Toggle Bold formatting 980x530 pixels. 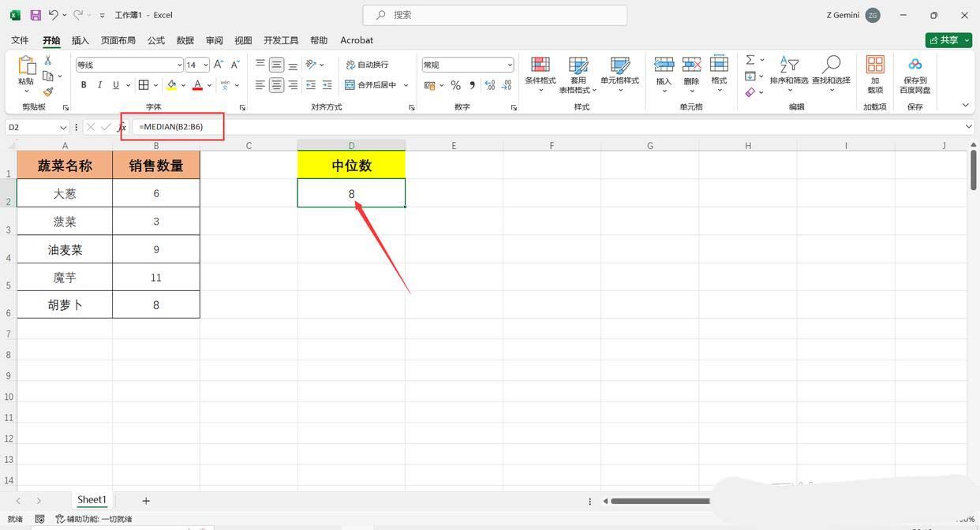click(84, 85)
